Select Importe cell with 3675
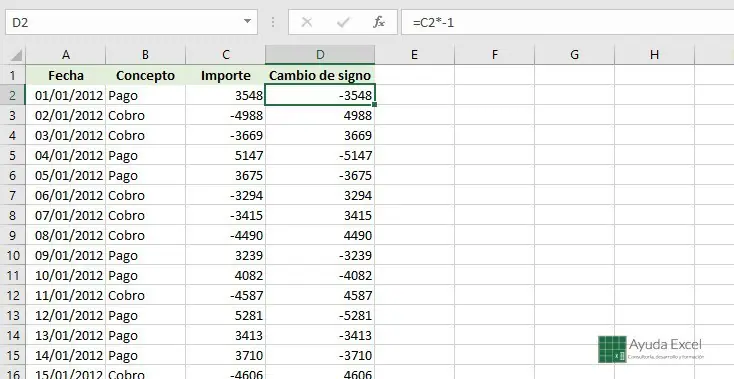The height and width of the screenshot is (379, 734). pyautogui.click(x=226, y=175)
